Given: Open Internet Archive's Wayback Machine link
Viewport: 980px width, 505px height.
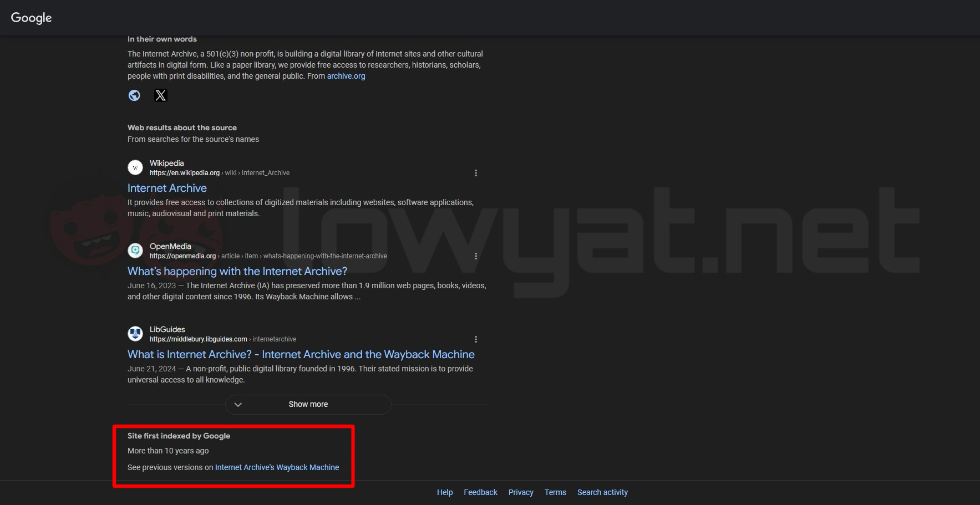Looking at the screenshot, I should coord(277,467).
